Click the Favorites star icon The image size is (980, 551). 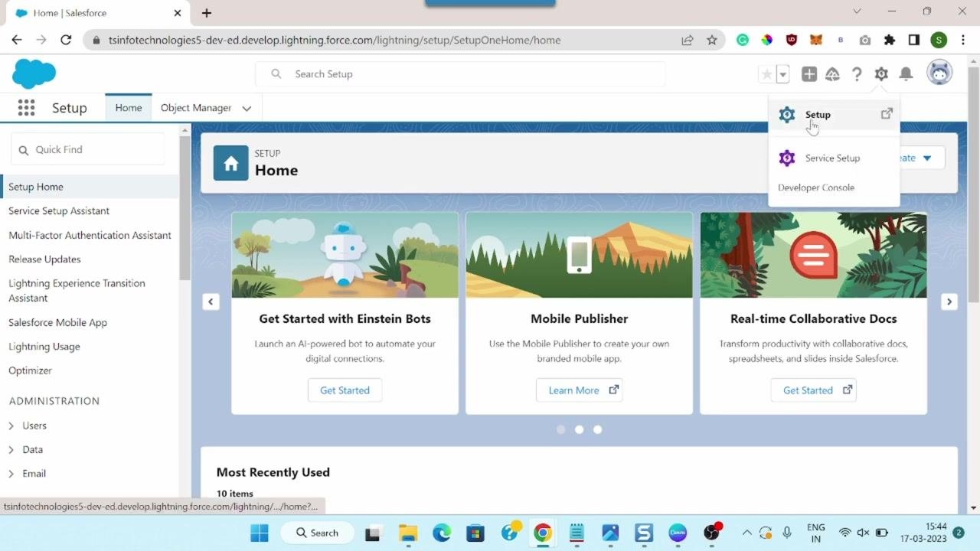point(766,74)
